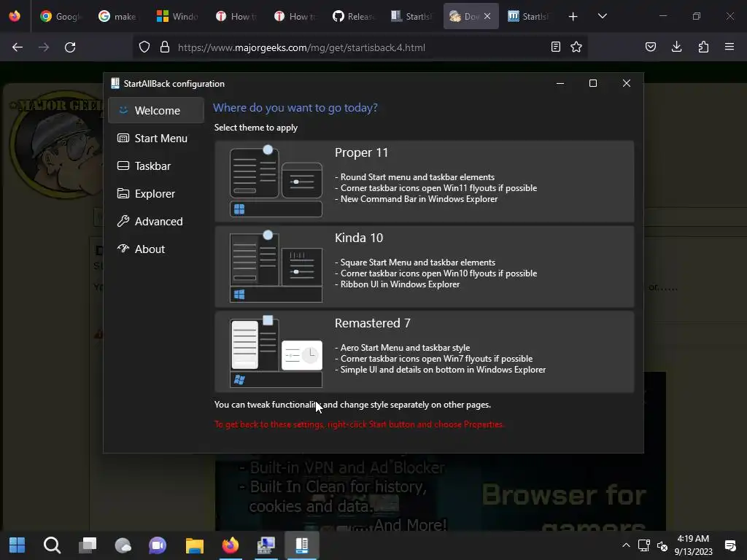
Task: Open a new browser tab
Action: (x=573, y=17)
